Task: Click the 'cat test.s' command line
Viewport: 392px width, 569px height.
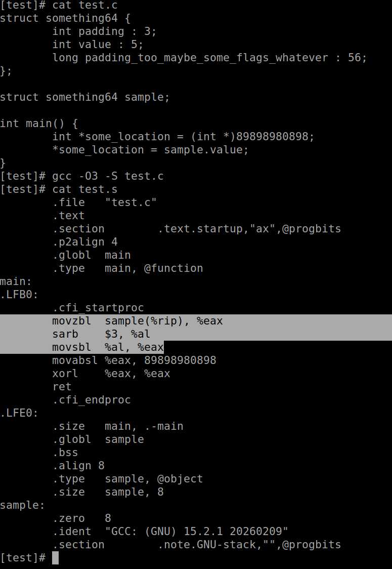Action: click(x=85, y=189)
